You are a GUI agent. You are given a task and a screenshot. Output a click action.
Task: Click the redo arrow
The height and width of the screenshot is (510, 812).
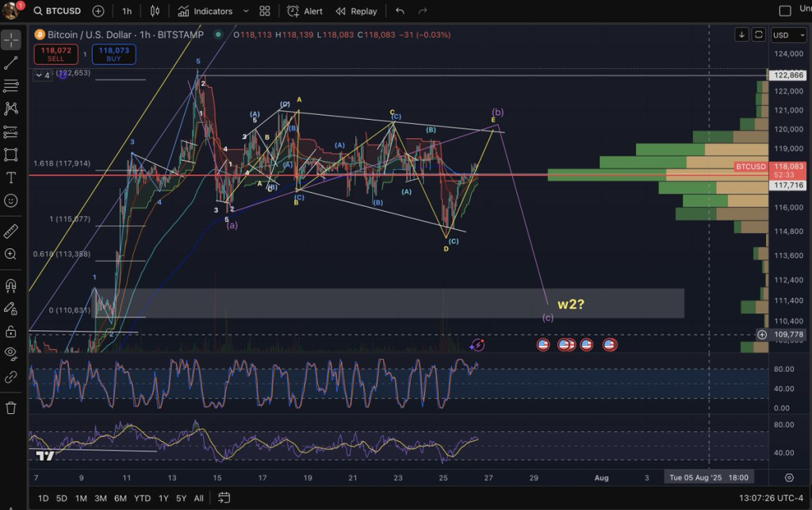423,11
